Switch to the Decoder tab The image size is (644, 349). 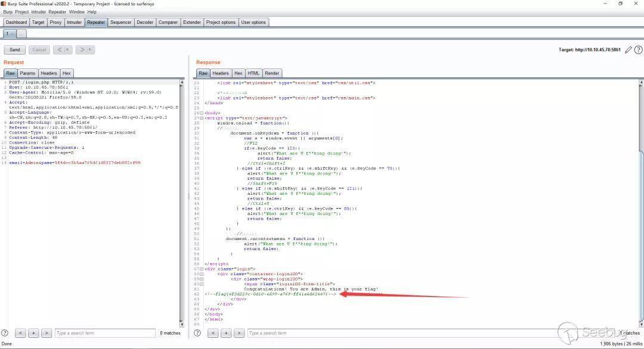[x=145, y=22]
